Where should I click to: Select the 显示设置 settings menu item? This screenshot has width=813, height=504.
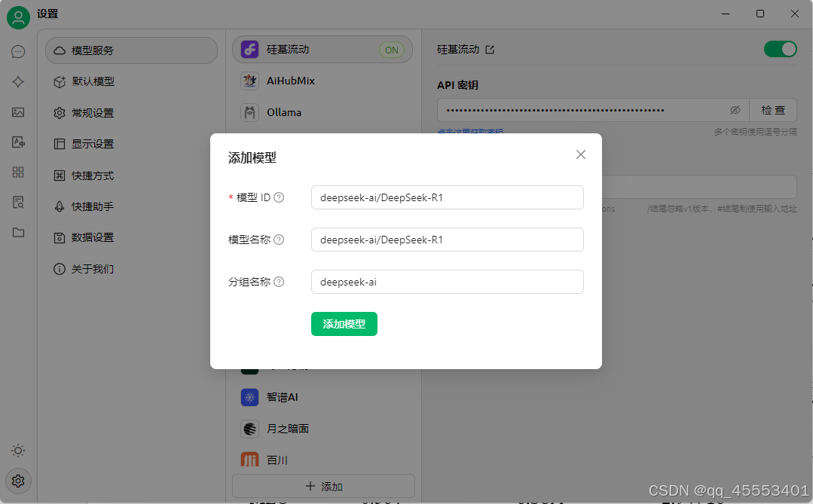pos(131,144)
